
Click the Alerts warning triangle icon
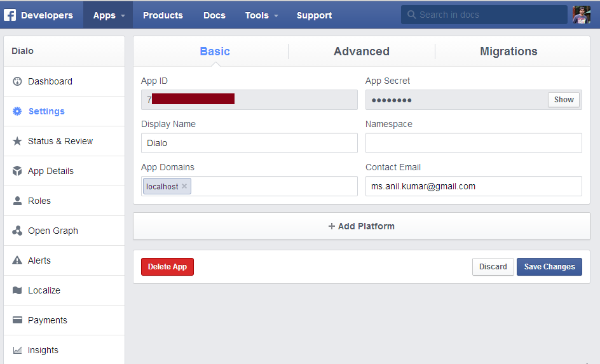pos(17,260)
